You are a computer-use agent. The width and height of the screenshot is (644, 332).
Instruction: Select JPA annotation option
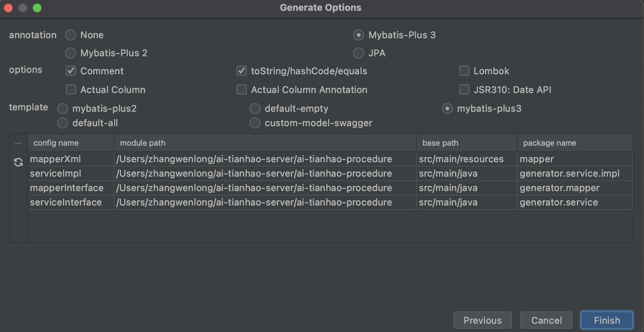(359, 53)
